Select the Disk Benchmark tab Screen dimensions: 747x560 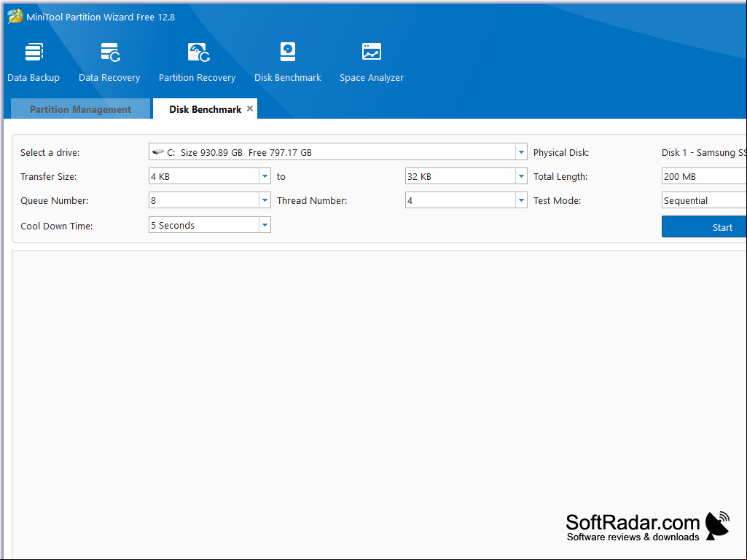coord(205,109)
